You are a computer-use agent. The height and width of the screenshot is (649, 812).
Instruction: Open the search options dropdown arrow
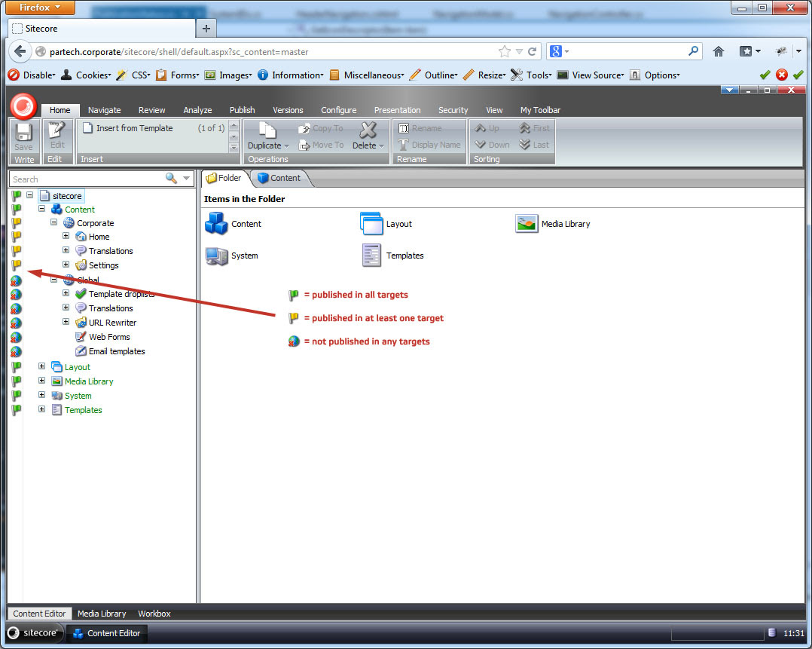[187, 179]
